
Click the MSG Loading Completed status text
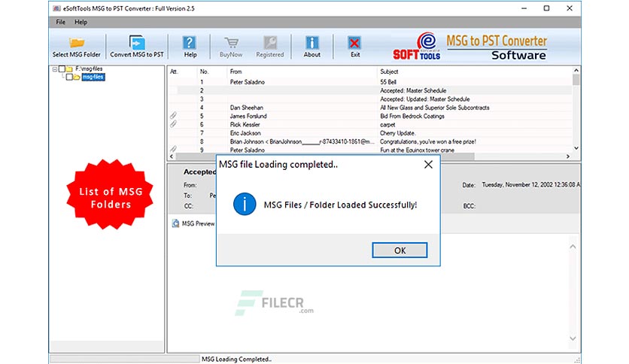point(236,359)
